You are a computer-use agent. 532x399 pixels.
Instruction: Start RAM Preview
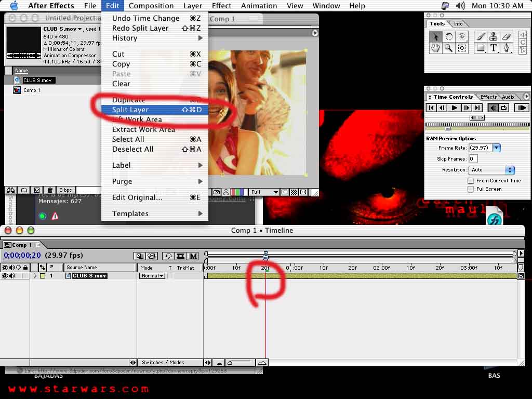[522, 108]
